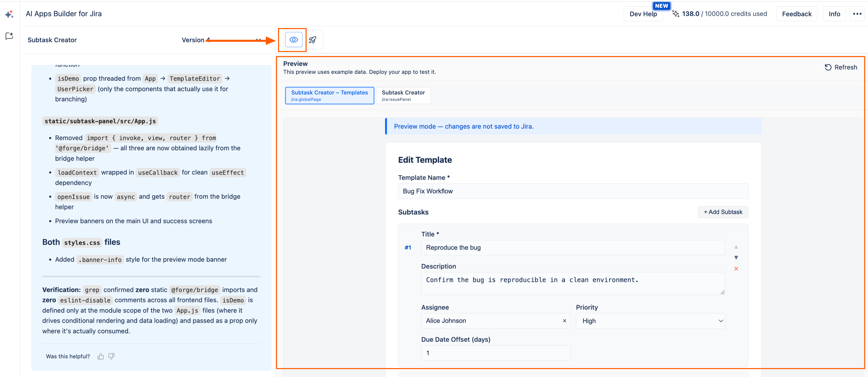Give thumbs down feedback
This screenshot has height=377, width=868.
pyautogui.click(x=111, y=356)
